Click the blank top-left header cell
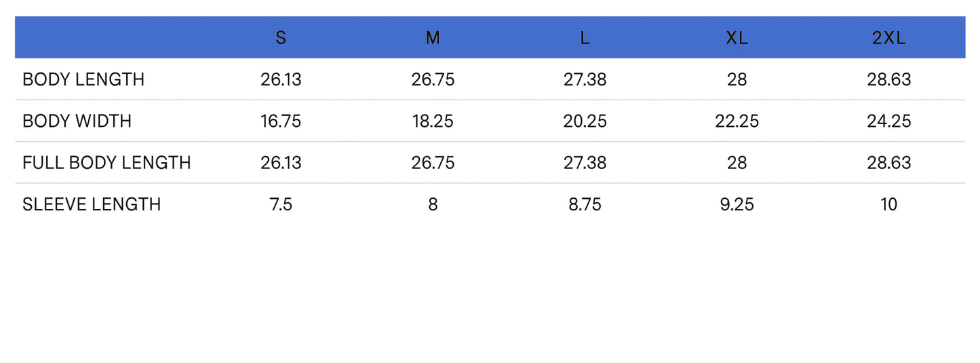This screenshot has width=980, height=363. (109, 38)
